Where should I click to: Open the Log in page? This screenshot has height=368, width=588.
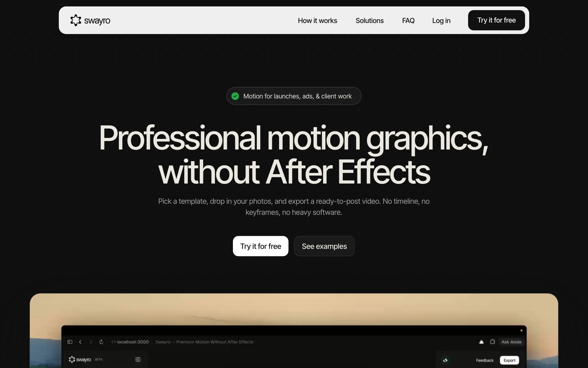click(x=441, y=20)
